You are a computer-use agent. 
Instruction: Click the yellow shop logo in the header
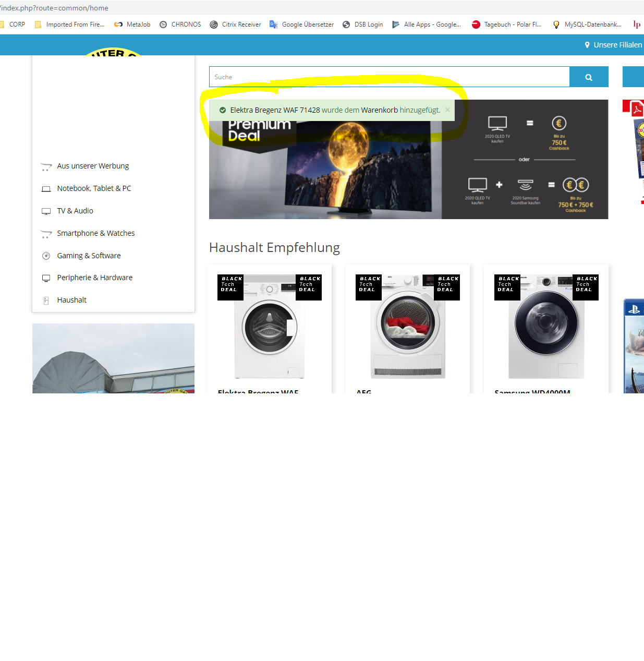point(113,52)
